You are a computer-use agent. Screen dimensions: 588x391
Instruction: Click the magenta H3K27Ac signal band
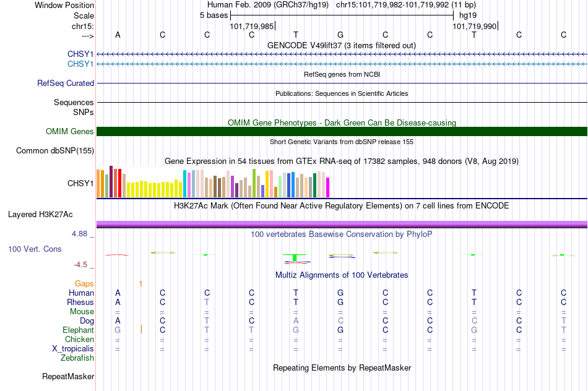(342, 224)
